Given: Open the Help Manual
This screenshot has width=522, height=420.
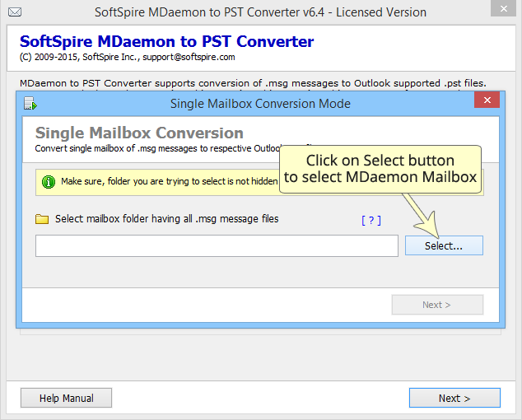Looking at the screenshot, I should click(66, 398).
